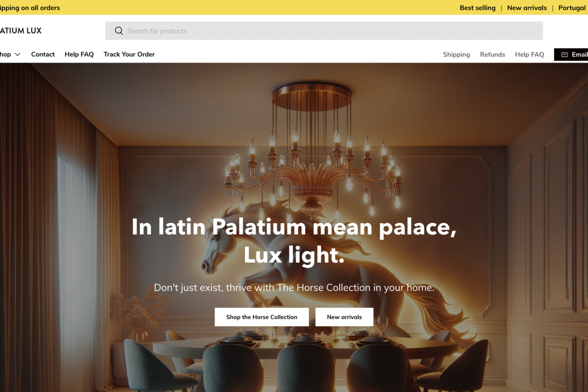588x392 pixels.
Task: Open Help FAQ in main navigation
Action: pos(79,54)
